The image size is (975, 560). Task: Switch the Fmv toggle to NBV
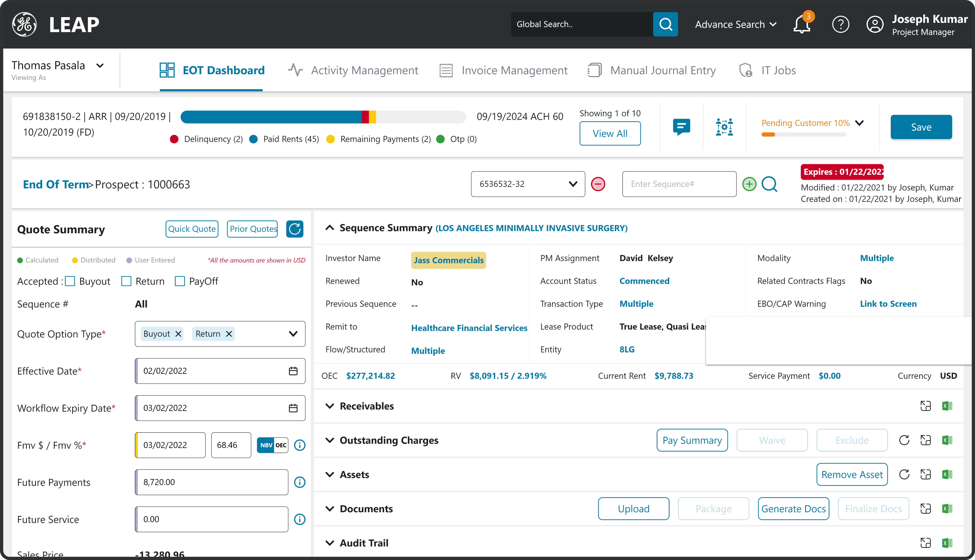[x=266, y=445]
